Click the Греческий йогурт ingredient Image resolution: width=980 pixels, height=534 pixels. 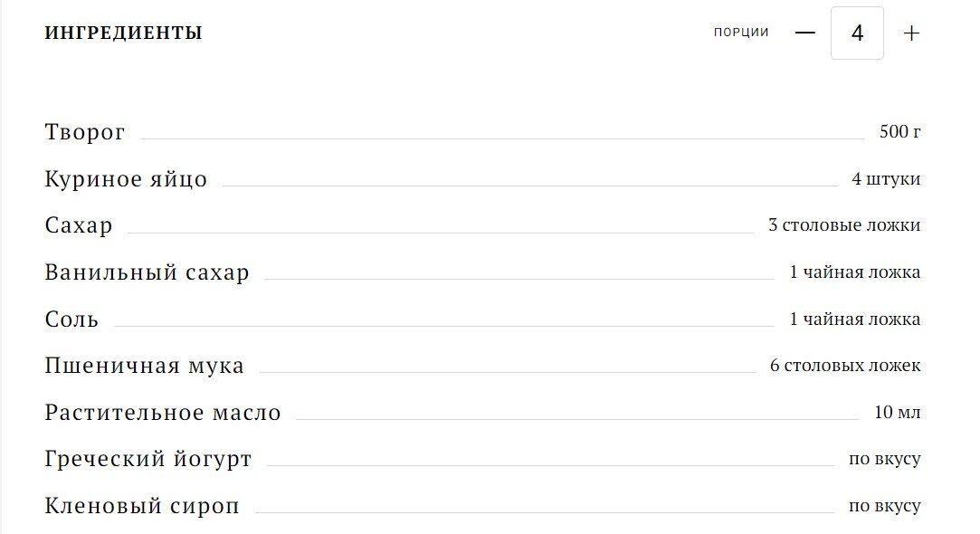pos(148,459)
